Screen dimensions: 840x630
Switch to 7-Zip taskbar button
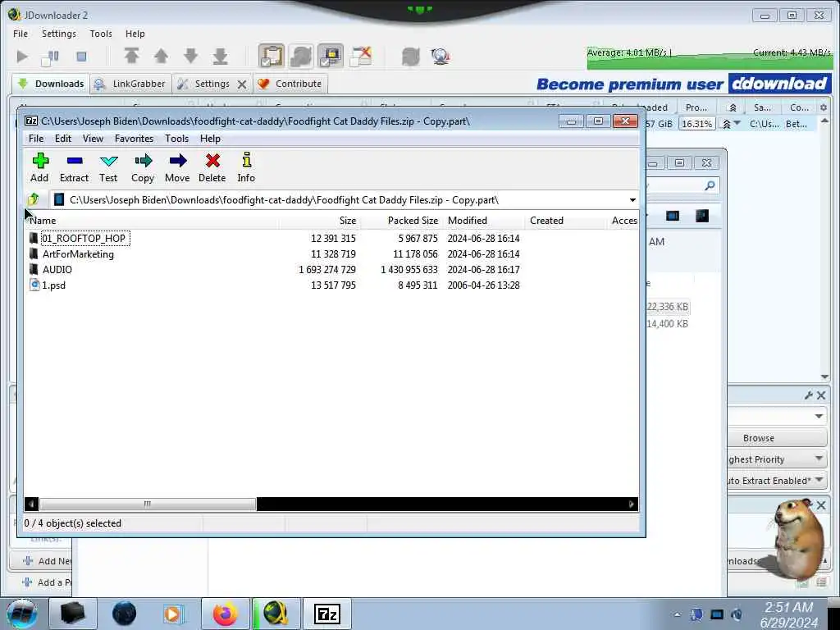(327, 614)
